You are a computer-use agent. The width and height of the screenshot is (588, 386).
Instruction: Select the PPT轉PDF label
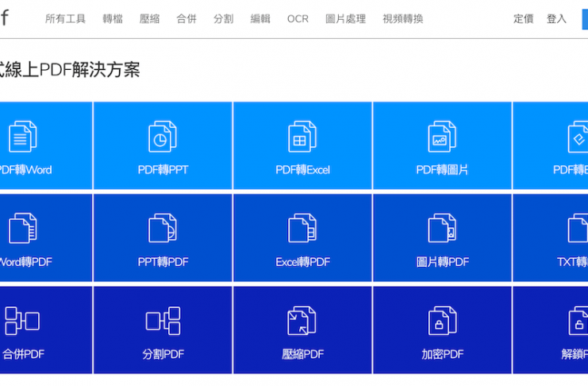[x=163, y=262]
